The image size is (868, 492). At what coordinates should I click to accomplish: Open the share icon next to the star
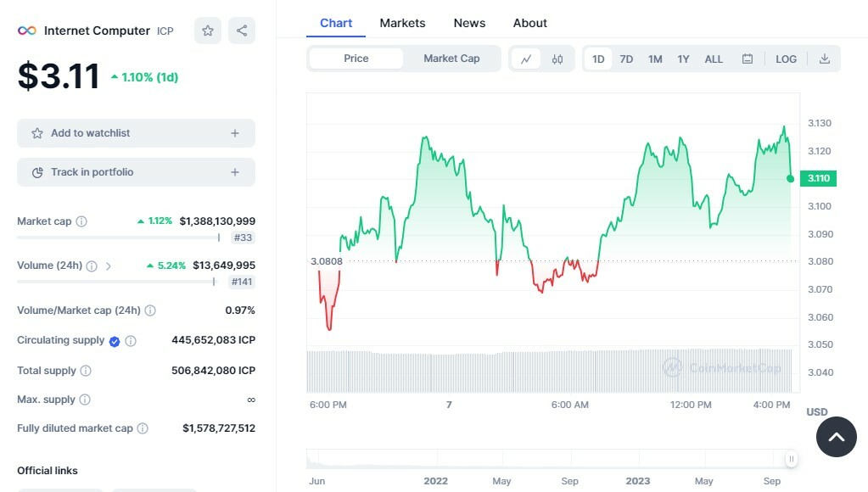(241, 30)
